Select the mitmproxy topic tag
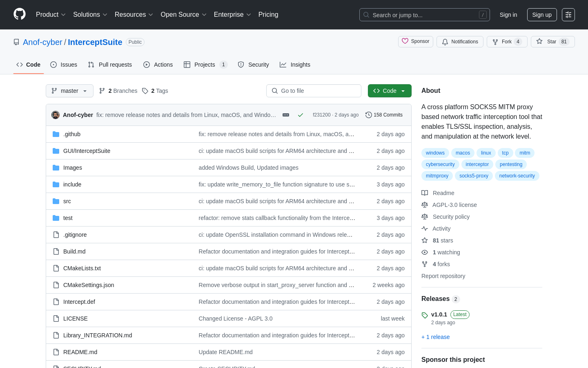The width and height of the screenshot is (588, 368). click(437, 176)
